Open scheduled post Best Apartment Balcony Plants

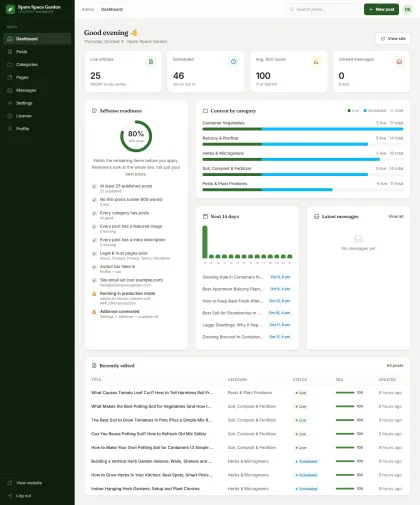[233, 289]
